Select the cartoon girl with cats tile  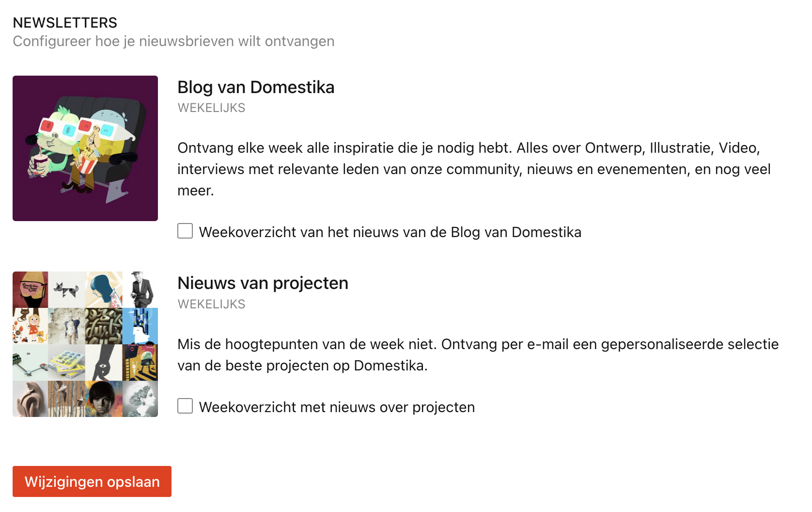[30, 326]
